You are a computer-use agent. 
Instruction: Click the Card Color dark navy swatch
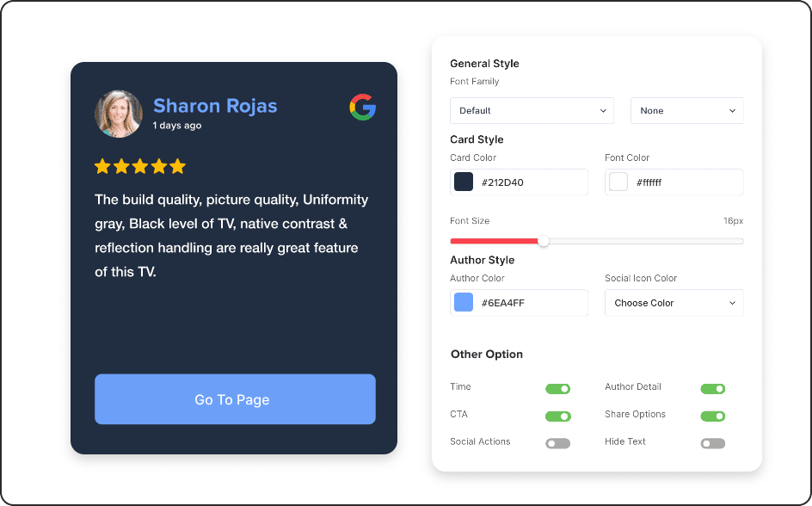[x=464, y=182]
